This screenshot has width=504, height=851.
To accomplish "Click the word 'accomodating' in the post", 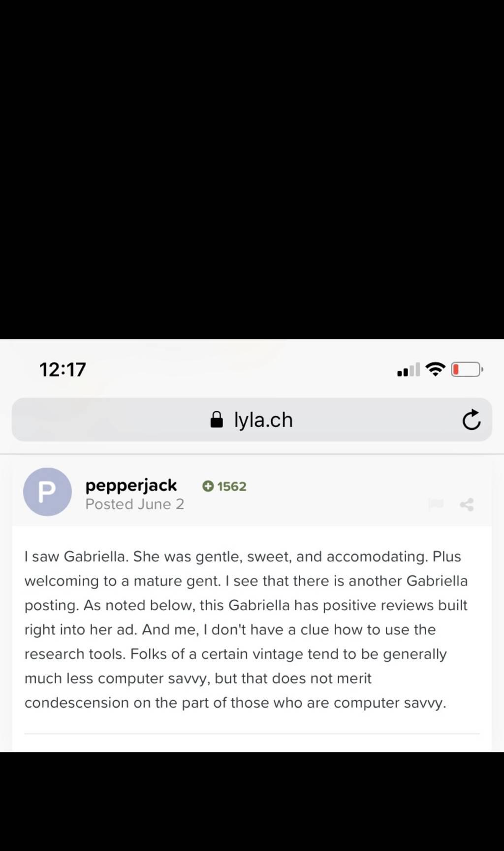I will click(377, 556).
